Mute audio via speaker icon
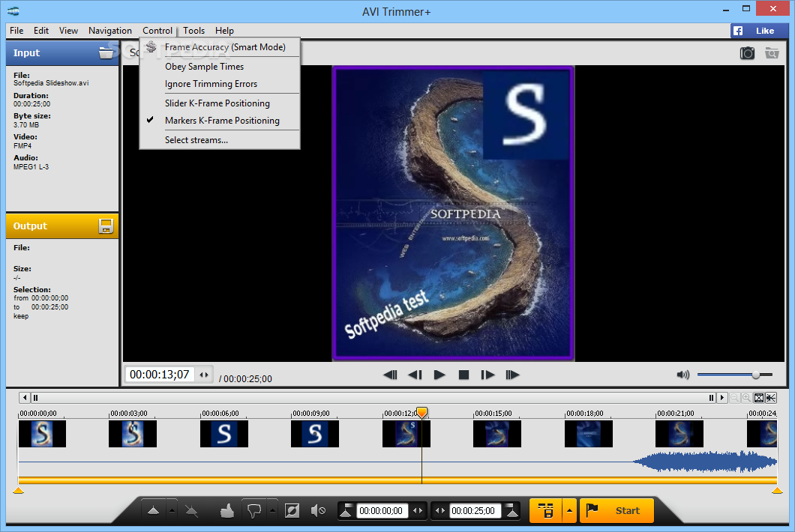 click(x=683, y=375)
